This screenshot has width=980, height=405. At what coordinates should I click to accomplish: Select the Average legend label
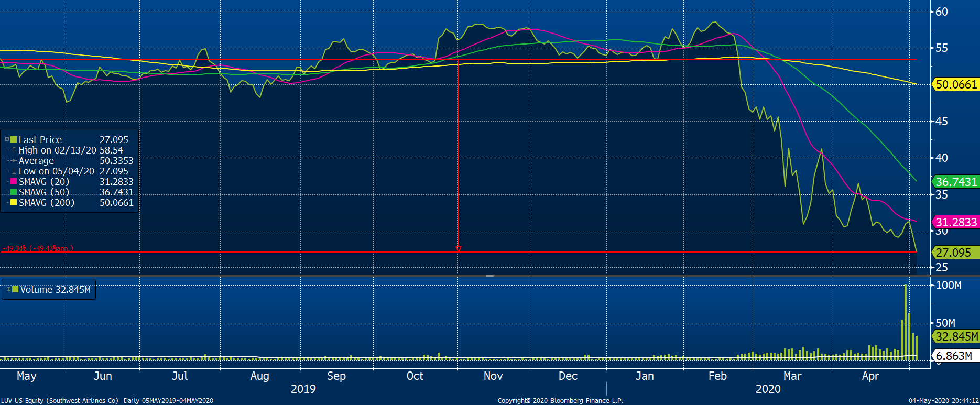coord(36,160)
